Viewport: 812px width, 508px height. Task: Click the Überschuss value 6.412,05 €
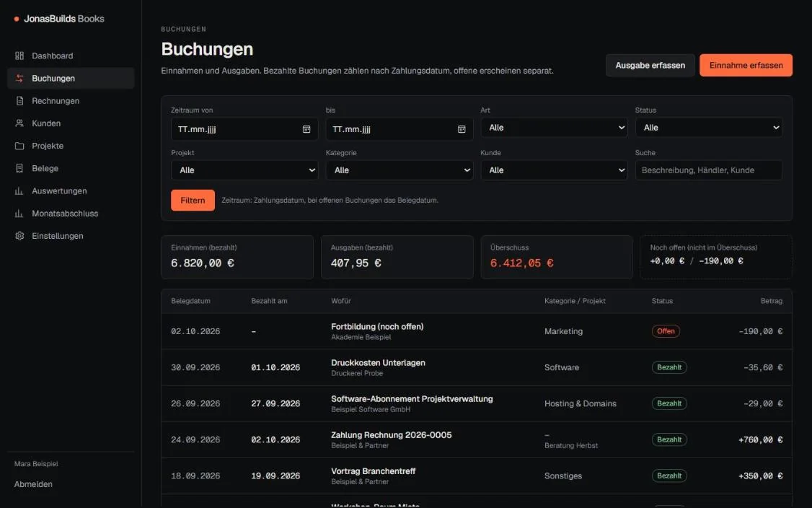point(521,263)
